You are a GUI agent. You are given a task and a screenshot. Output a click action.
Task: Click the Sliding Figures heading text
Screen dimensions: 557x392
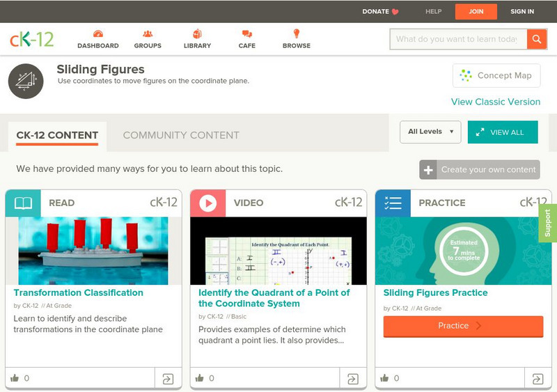click(x=100, y=69)
